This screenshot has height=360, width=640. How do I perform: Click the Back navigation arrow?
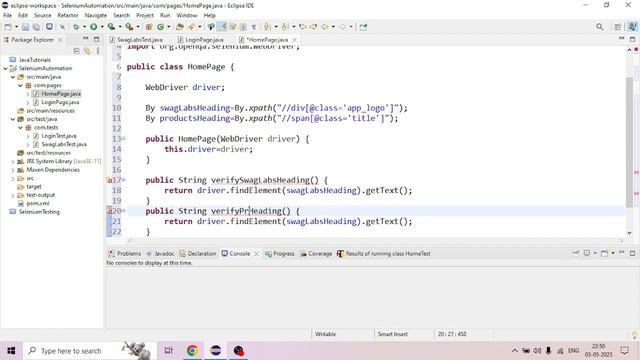[324, 27]
